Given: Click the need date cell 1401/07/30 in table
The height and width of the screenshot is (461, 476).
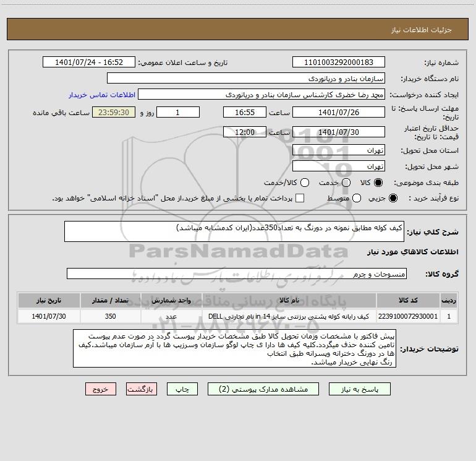Looking at the screenshot, I should pyautogui.click(x=49, y=316).
